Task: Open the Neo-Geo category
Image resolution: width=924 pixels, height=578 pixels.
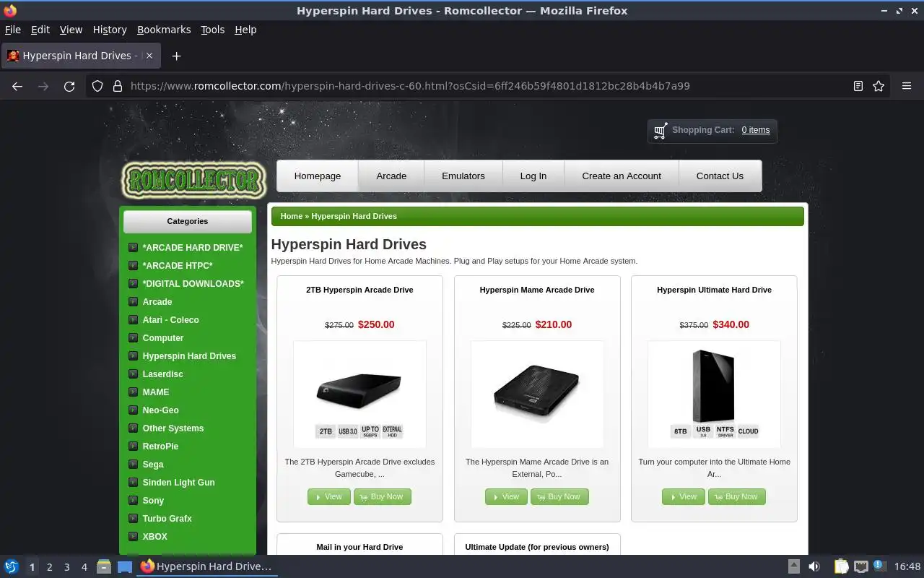Action: (160, 410)
